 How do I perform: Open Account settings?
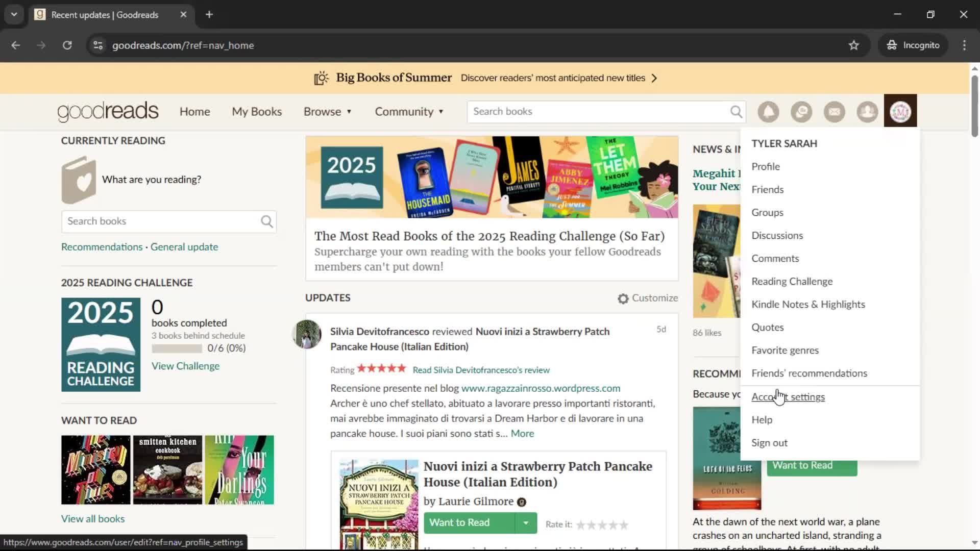pyautogui.click(x=788, y=397)
